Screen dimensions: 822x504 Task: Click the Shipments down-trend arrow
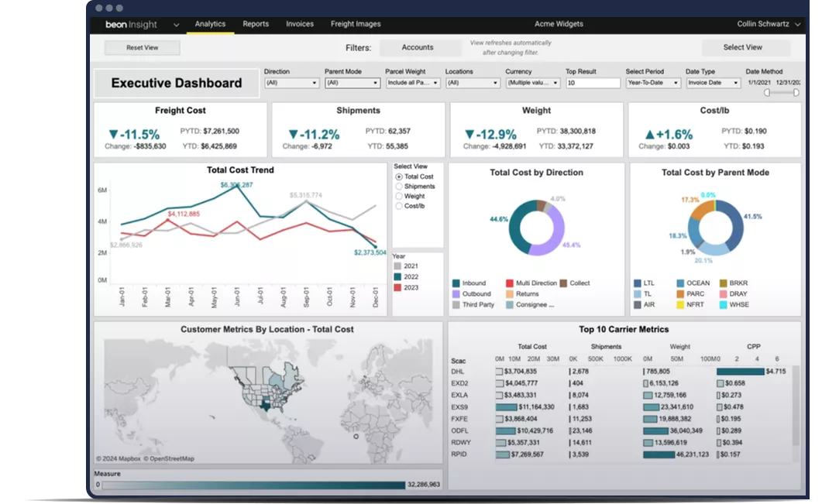(293, 134)
